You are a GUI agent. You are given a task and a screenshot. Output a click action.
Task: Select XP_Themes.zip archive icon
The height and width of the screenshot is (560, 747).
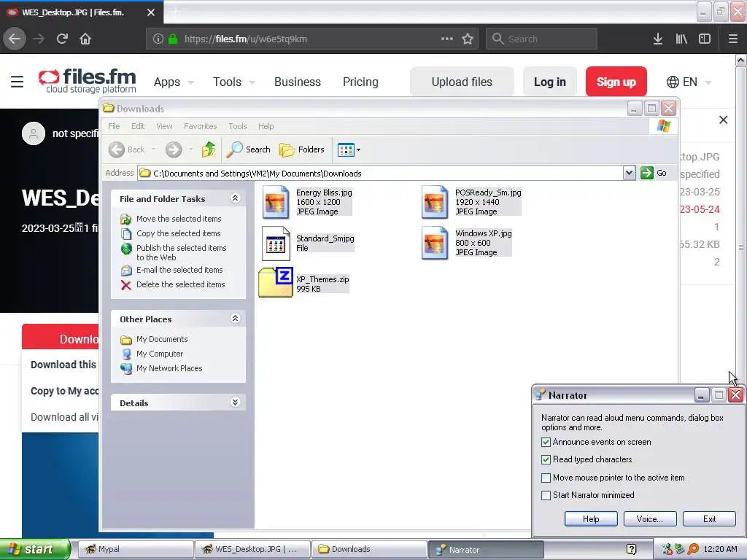(276, 283)
